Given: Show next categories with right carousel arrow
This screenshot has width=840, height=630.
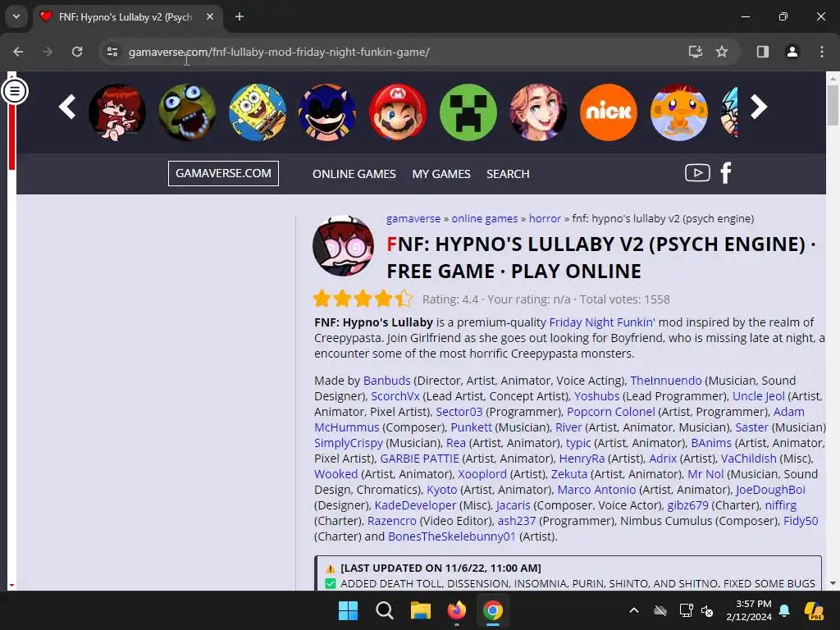Looking at the screenshot, I should click(758, 107).
